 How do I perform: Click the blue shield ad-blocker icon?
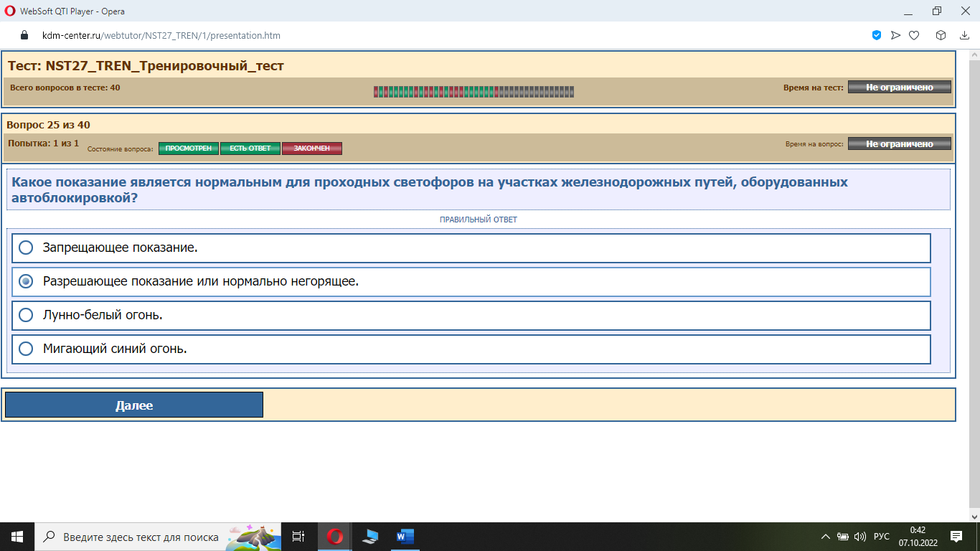tap(877, 35)
